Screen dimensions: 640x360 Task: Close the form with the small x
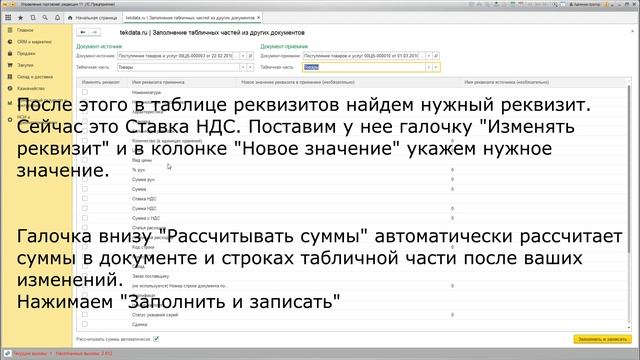coord(632,31)
